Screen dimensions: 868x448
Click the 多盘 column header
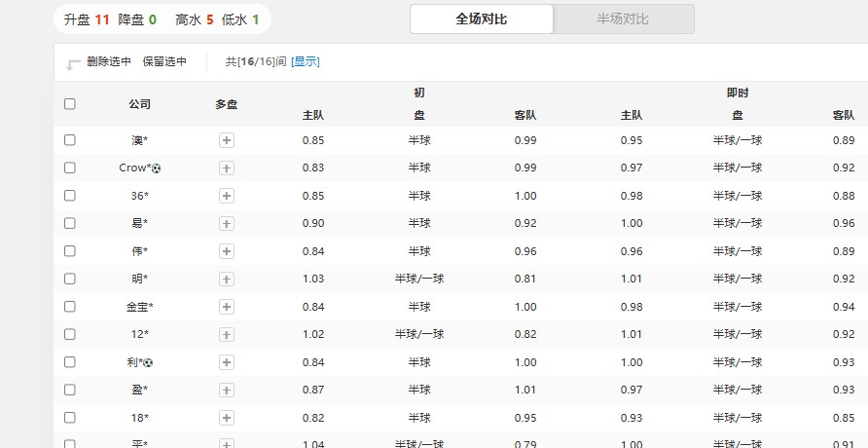[x=227, y=104]
